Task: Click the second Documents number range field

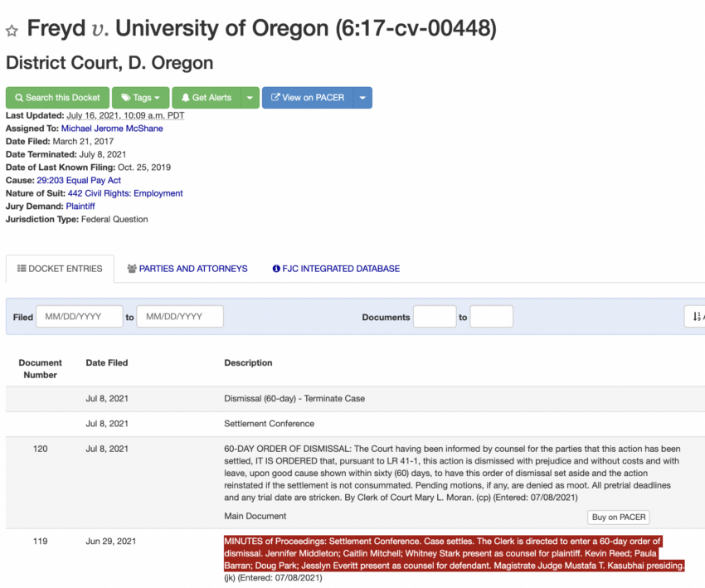Action: 492,317
